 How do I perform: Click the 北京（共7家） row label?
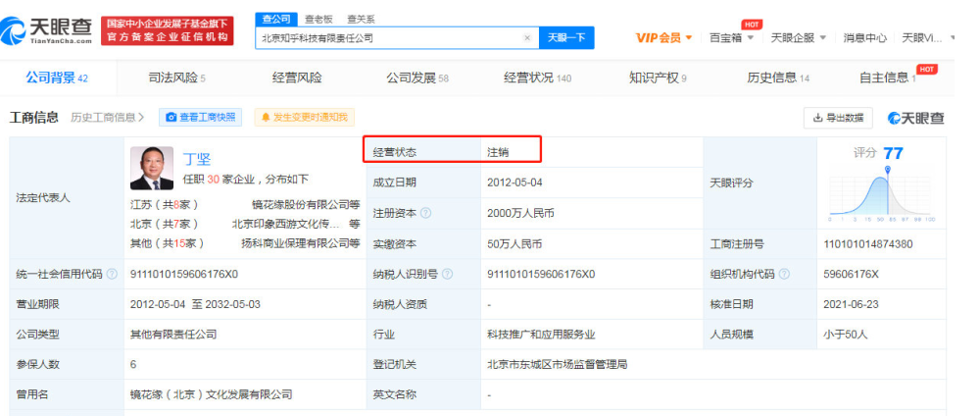pyautogui.click(x=165, y=224)
